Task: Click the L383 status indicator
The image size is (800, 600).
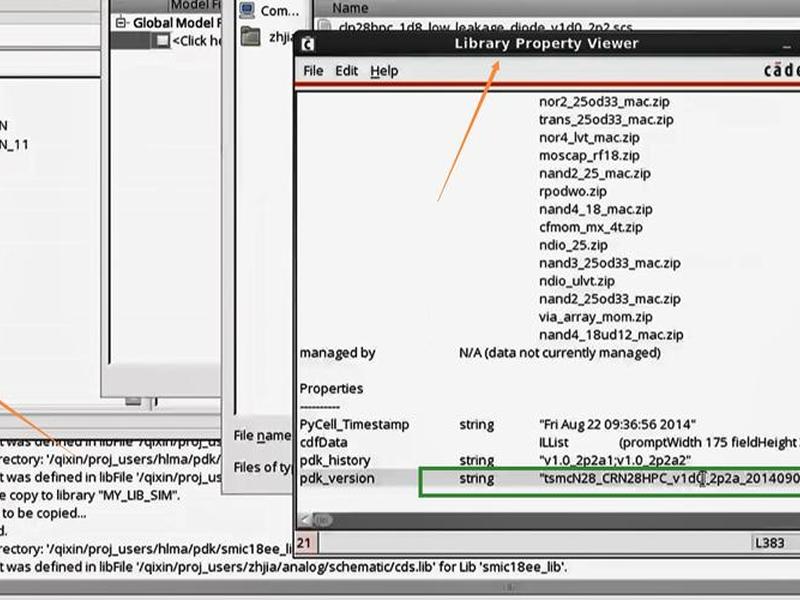Action: point(769,543)
